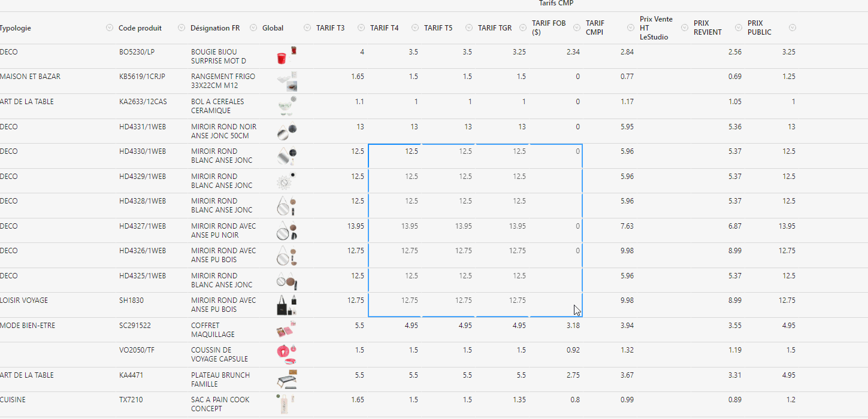The image size is (868, 419).
Task: Click the TARIF T3 column dropdown icon
Action: (361, 28)
